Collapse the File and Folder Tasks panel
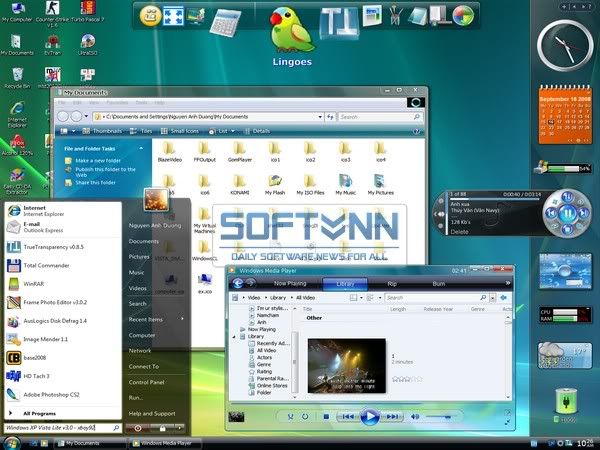Screen dimensions: 600x450 point(141,148)
